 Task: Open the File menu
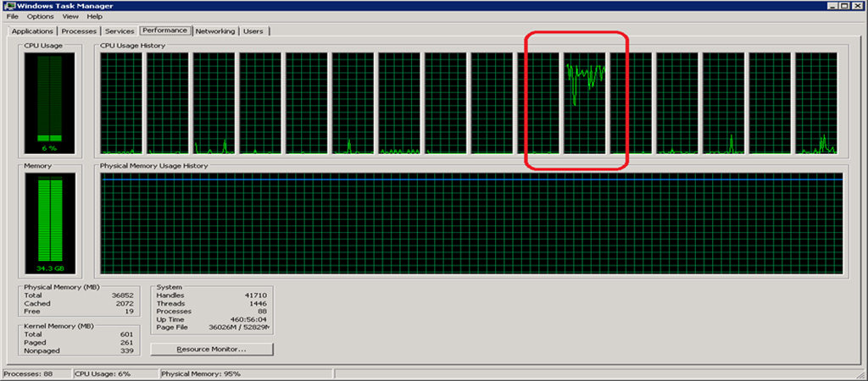coord(12,16)
